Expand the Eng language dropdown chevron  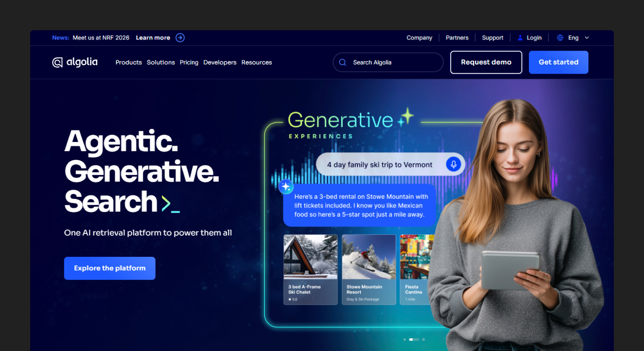pyautogui.click(x=587, y=38)
